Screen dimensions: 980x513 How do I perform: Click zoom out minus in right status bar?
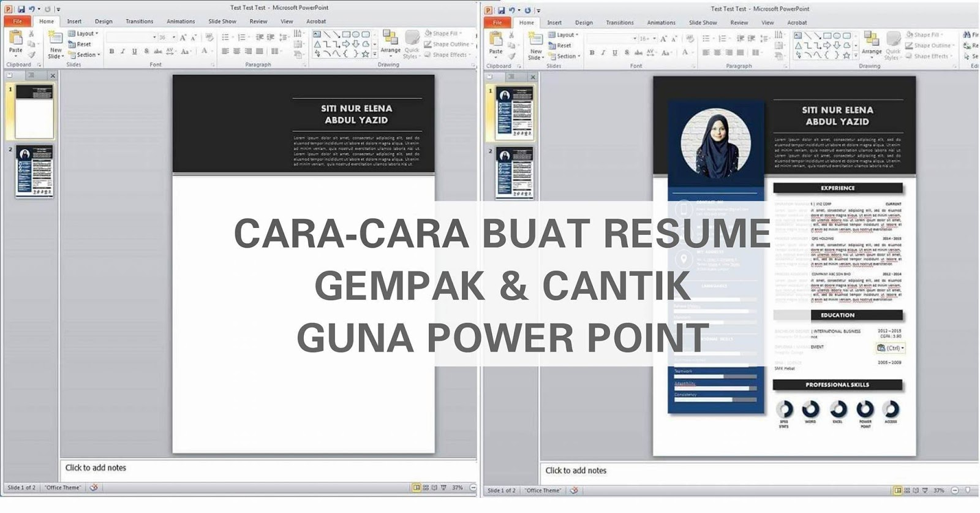(954, 491)
